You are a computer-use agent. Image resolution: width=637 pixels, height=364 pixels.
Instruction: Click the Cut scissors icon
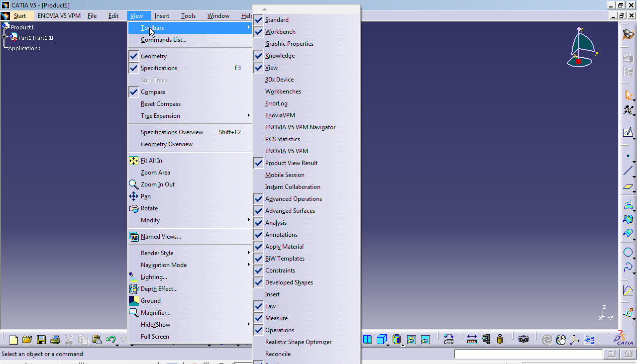(x=69, y=340)
